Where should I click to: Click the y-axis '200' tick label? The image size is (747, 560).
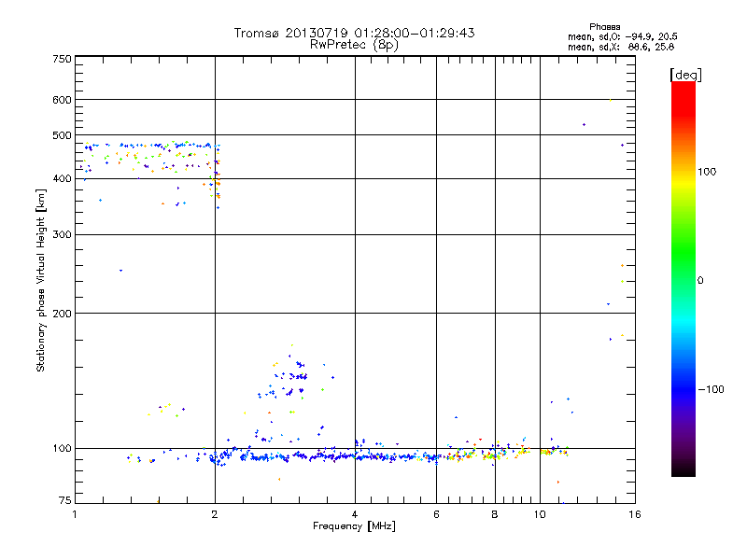point(62,314)
